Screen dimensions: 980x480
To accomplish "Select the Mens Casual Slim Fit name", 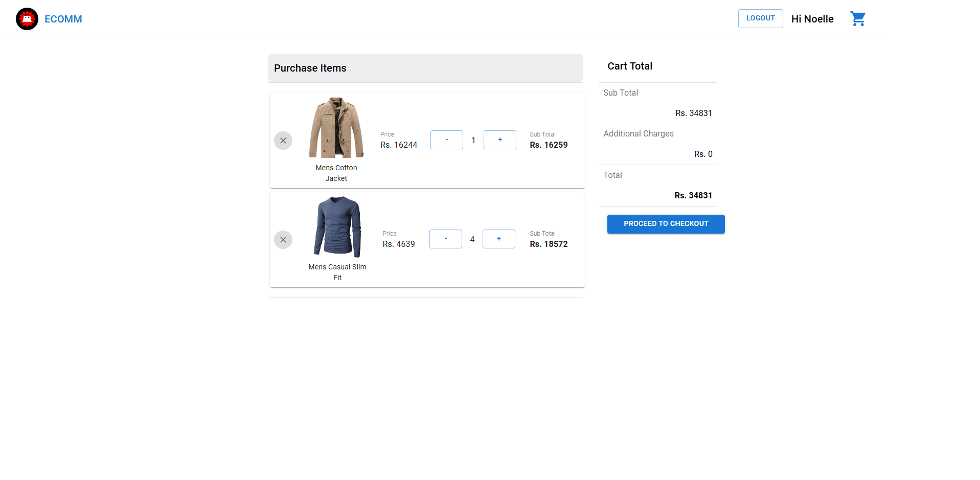I will [x=337, y=272].
